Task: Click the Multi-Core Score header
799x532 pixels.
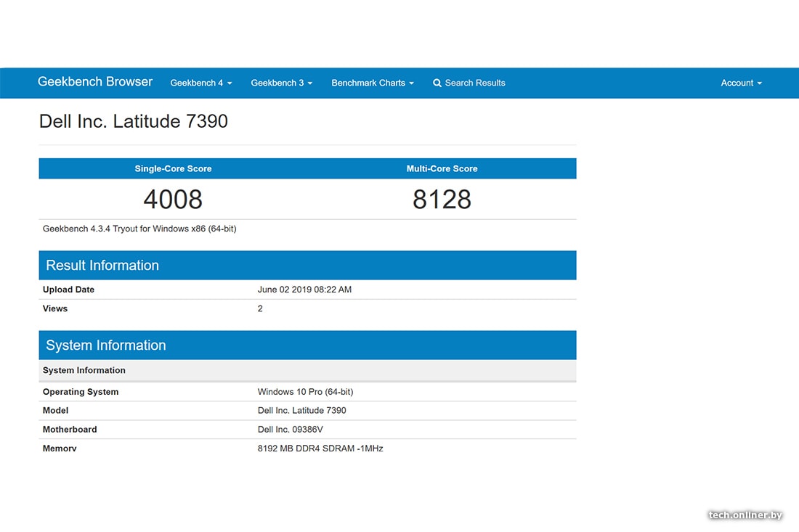Action: coord(442,168)
